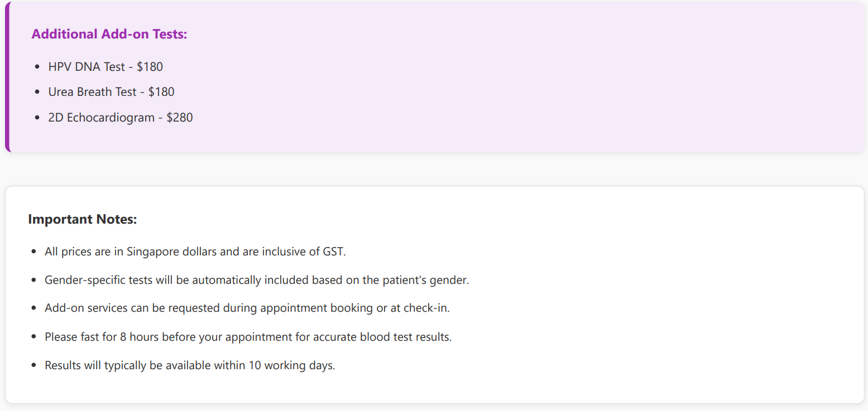Click the bullet before the results note
The image size is (868, 411).
pyautogui.click(x=33, y=366)
